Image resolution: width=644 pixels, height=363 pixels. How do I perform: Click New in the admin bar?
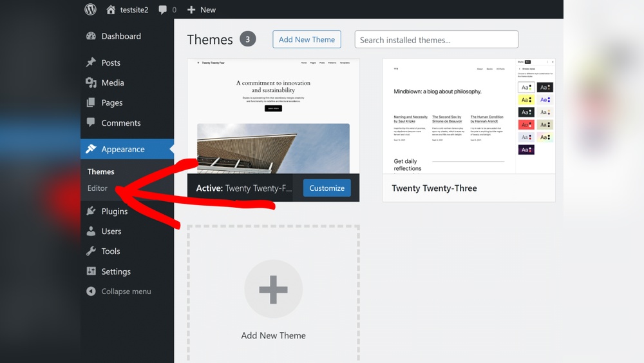208,10
